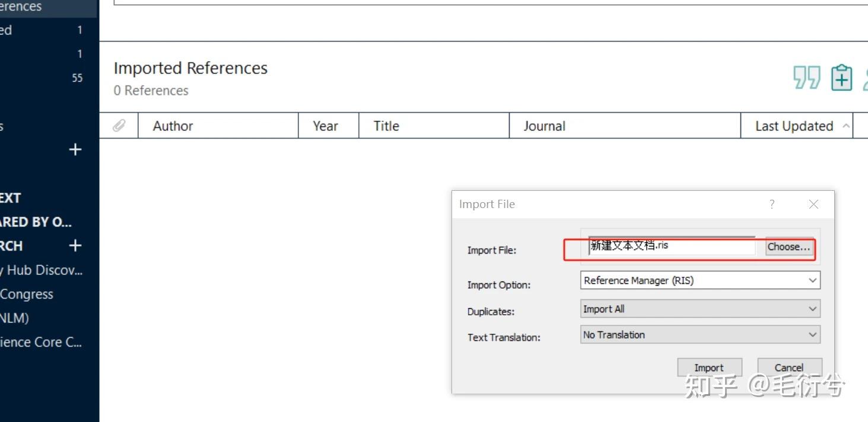The height and width of the screenshot is (422, 868).
Task: Click the plus icon above NEXT section
Action: 75,150
